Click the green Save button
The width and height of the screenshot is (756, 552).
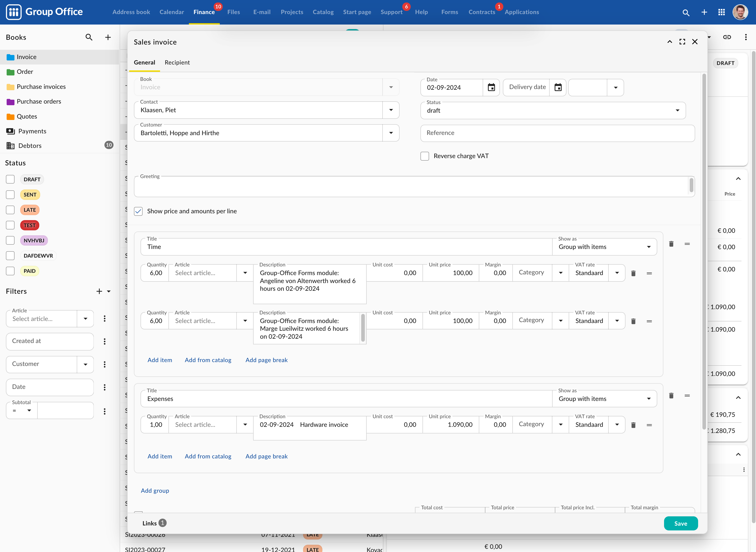[681, 523]
